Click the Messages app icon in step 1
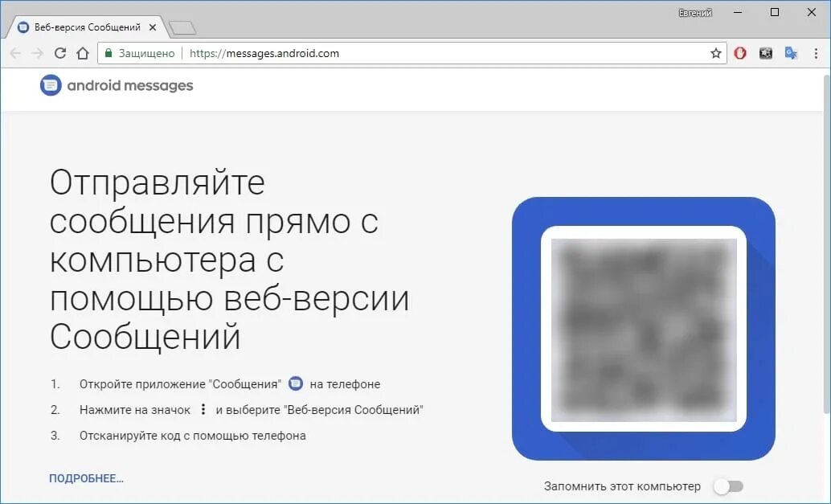The image size is (831, 504). click(x=296, y=383)
